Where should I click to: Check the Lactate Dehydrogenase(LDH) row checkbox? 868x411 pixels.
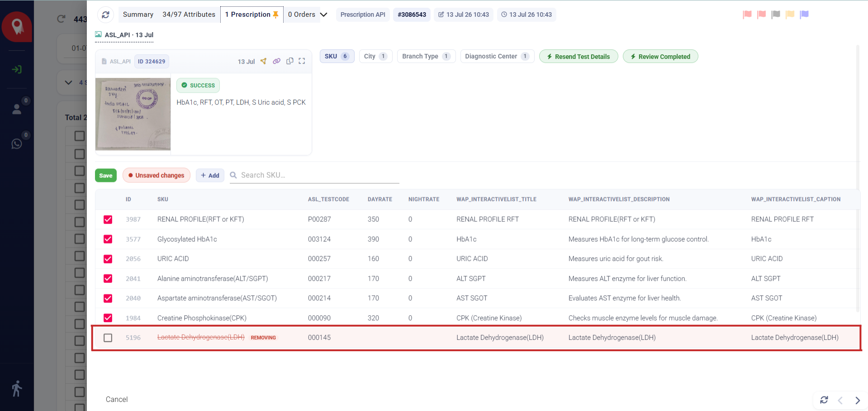[x=108, y=338]
